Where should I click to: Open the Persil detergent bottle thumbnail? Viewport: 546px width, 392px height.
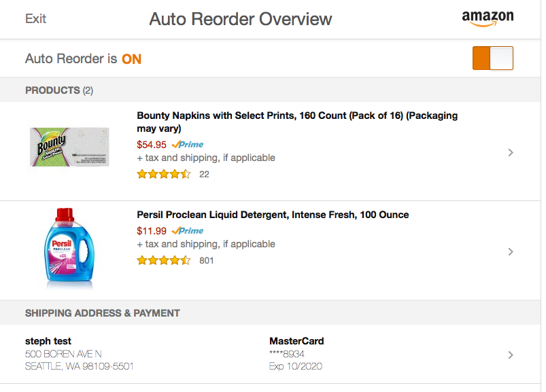[69, 249]
